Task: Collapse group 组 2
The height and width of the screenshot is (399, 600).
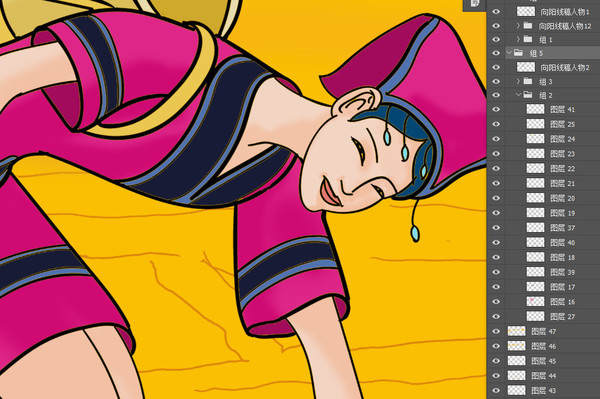Action: point(518,94)
